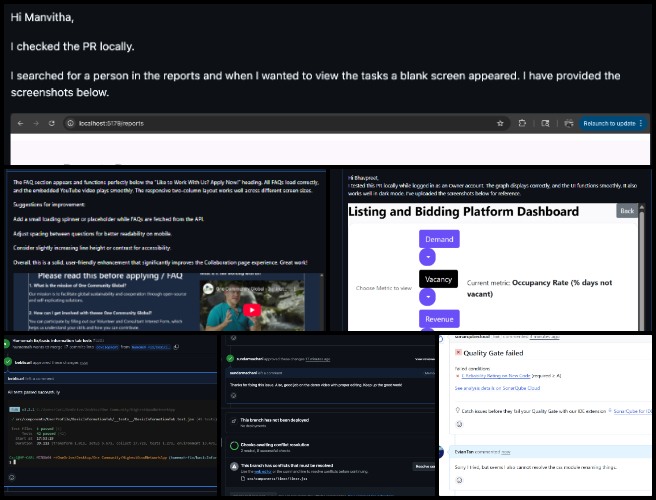Click the conflicting file icon

[243, 478]
